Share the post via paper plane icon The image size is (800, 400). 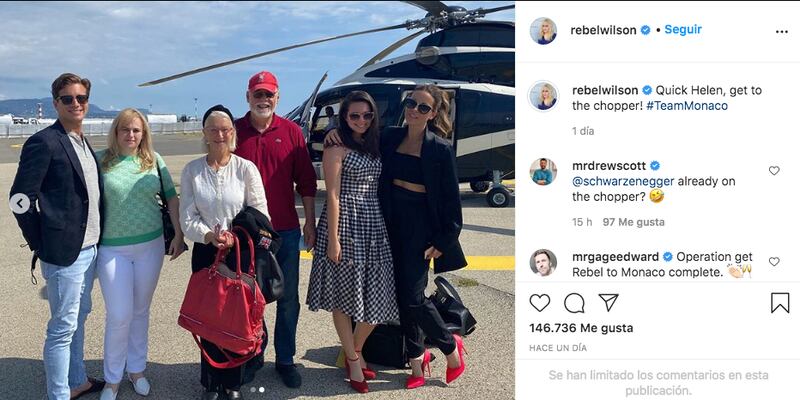click(608, 303)
